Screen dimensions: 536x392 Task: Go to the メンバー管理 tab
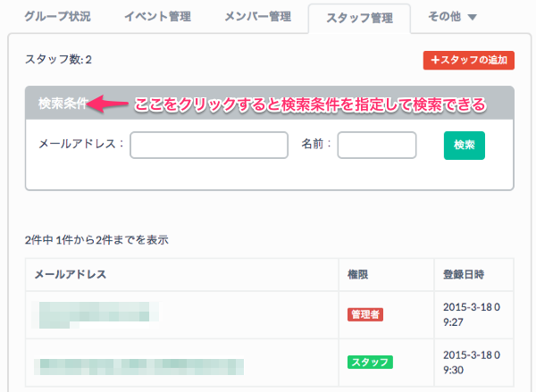(255, 16)
